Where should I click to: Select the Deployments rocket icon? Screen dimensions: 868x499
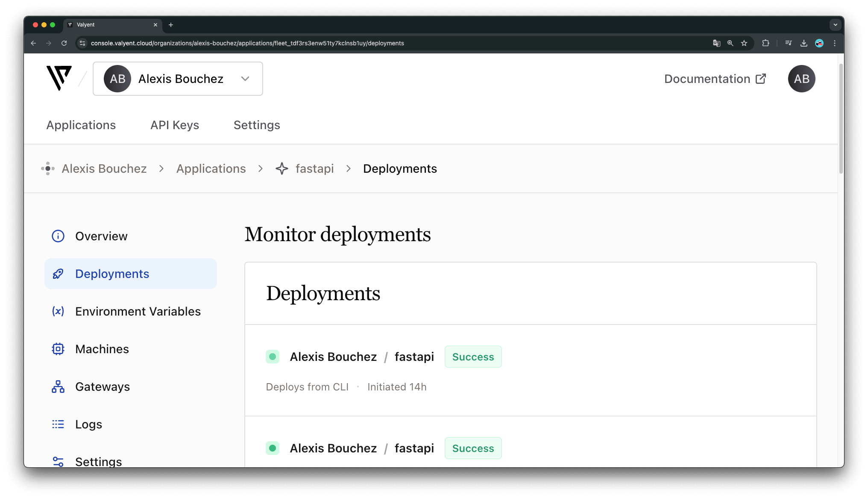58,274
